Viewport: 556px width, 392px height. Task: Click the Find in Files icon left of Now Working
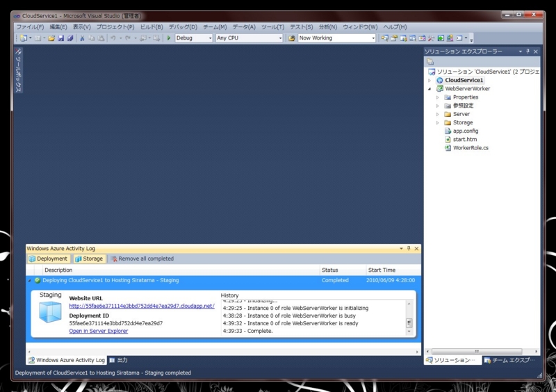291,38
